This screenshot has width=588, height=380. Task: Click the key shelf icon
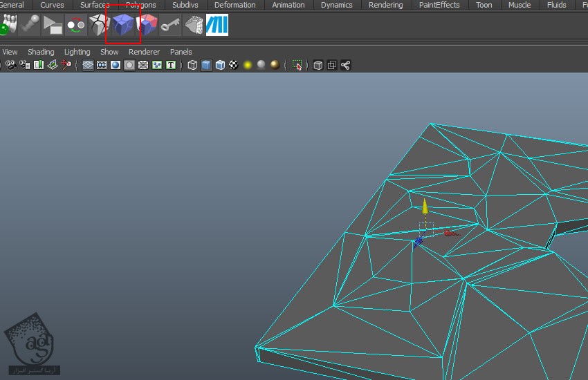pyautogui.click(x=170, y=26)
